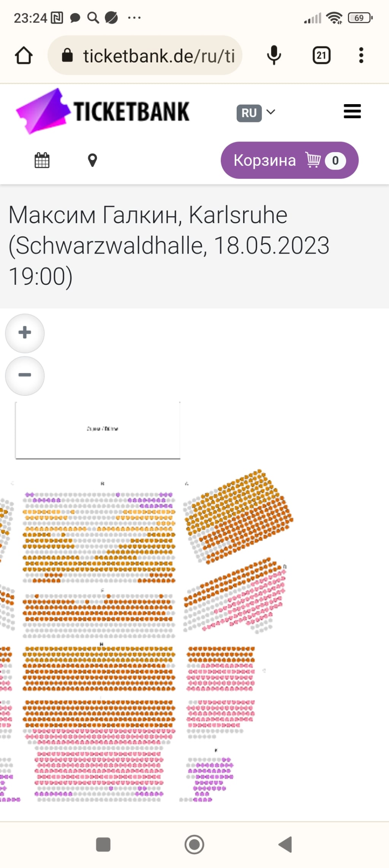
Task: Expand the RU language dropdown
Action: point(256,113)
